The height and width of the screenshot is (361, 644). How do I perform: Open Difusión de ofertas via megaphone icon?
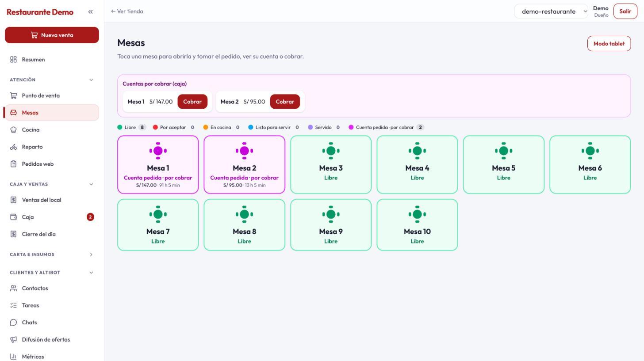(x=13, y=340)
